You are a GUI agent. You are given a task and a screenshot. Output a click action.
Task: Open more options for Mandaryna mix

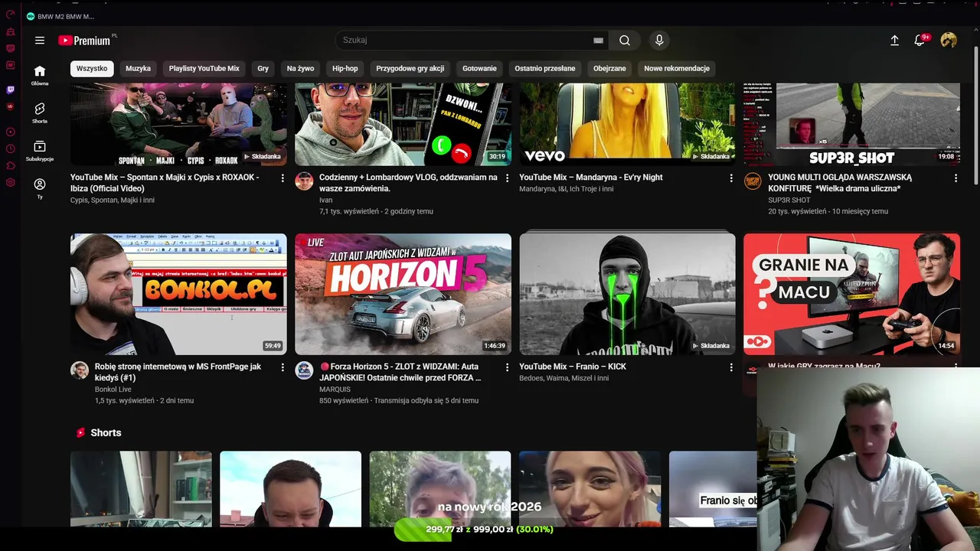731,178
